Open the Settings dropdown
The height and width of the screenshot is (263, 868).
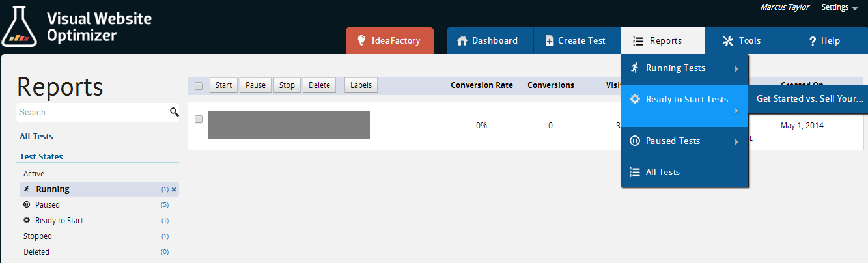tap(839, 7)
